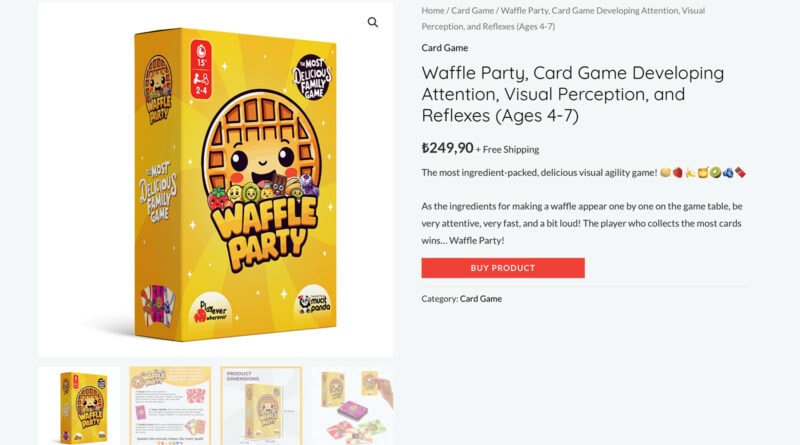This screenshot has width=800, height=445.
Task: Click the main Waffle Party box image
Action: [x=235, y=184]
